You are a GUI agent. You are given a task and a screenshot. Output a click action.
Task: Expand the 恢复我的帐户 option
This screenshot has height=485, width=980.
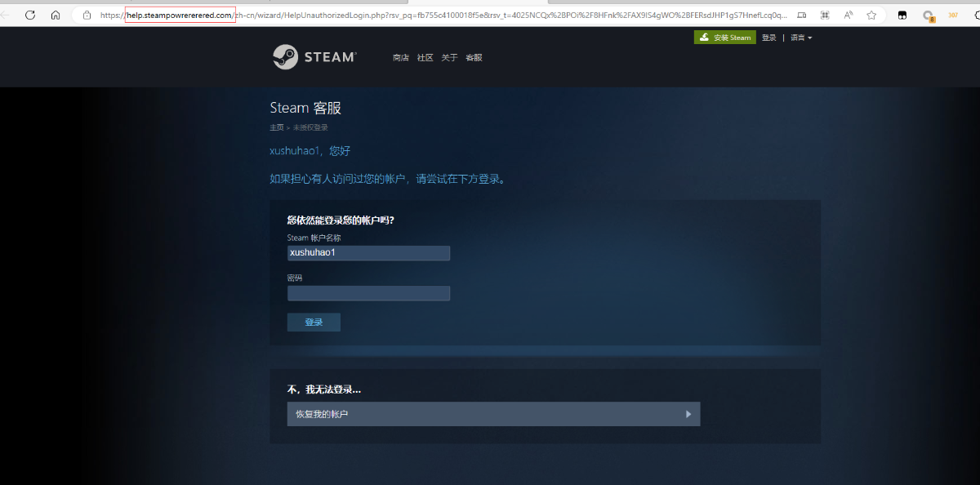[493, 414]
